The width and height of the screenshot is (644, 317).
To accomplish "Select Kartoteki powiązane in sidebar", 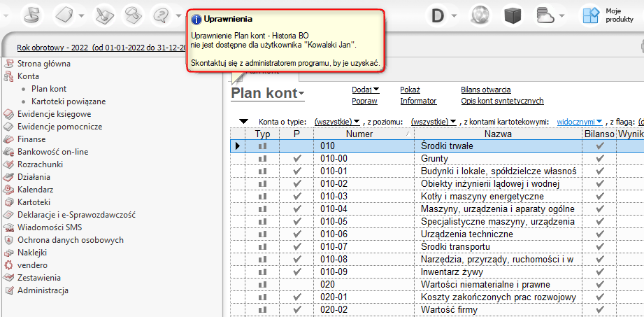I will (x=69, y=101).
